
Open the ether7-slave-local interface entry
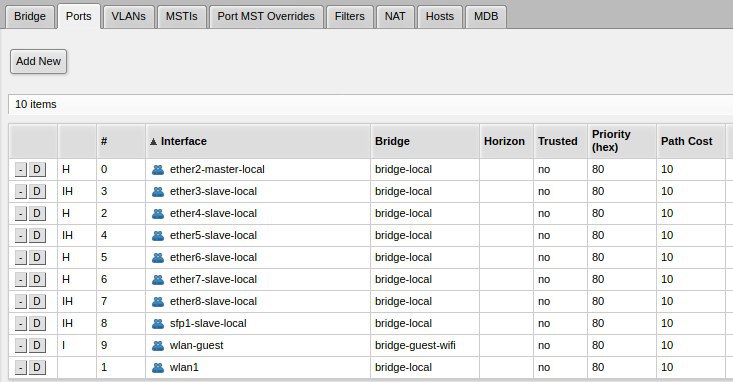point(213,279)
